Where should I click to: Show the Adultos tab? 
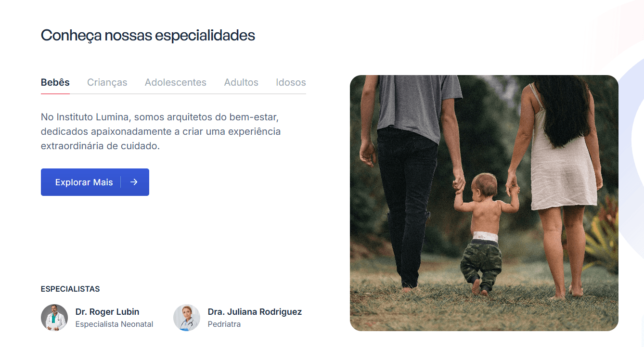click(241, 82)
